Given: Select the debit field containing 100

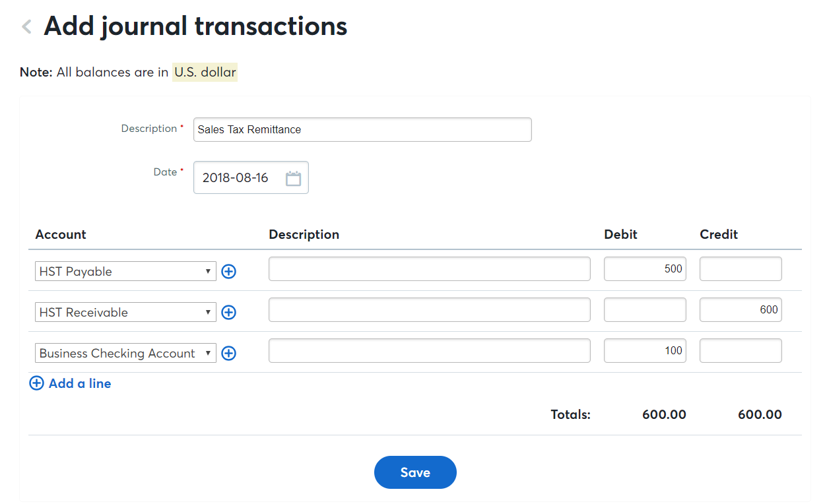Looking at the screenshot, I should (x=645, y=350).
